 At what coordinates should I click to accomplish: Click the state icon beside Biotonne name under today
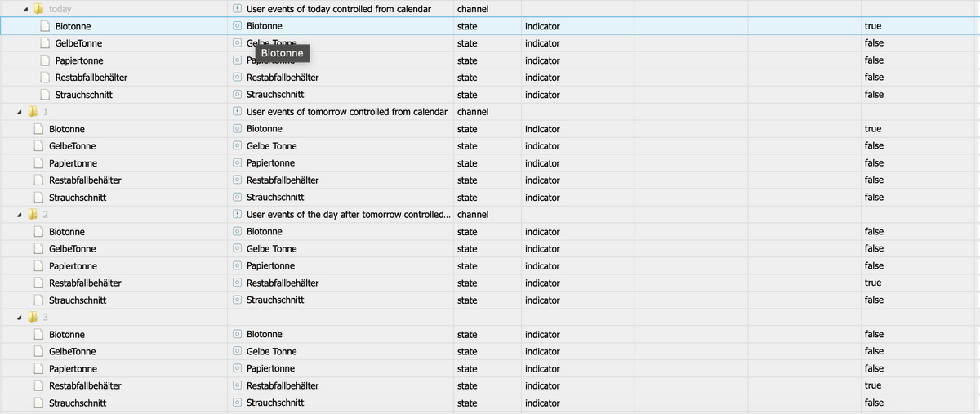237,26
